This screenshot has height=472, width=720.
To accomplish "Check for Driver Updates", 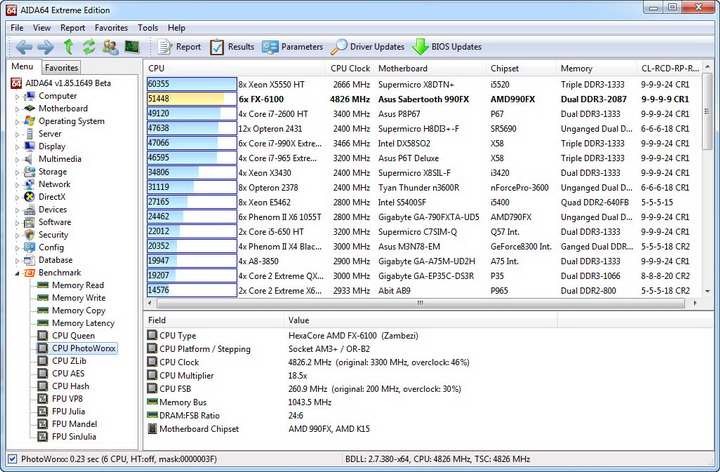I will tap(368, 47).
